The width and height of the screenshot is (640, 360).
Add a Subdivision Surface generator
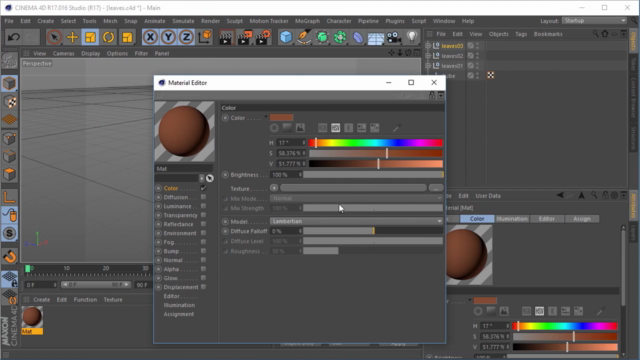click(322, 37)
